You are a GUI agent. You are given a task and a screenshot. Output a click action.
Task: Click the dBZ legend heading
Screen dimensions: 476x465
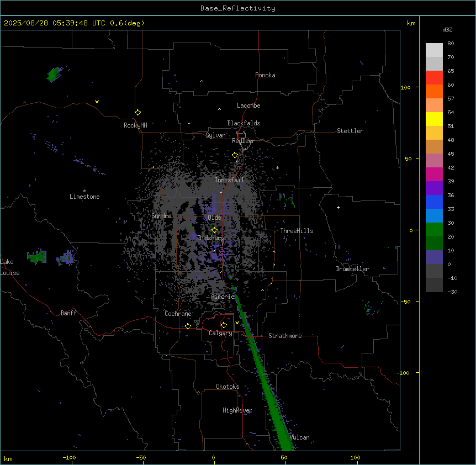pos(447,29)
